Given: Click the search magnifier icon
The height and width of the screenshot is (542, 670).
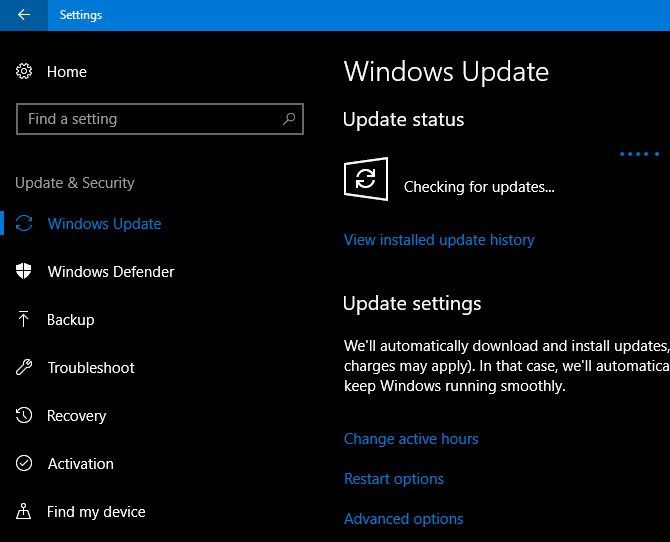Looking at the screenshot, I should pyautogui.click(x=289, y=119).
